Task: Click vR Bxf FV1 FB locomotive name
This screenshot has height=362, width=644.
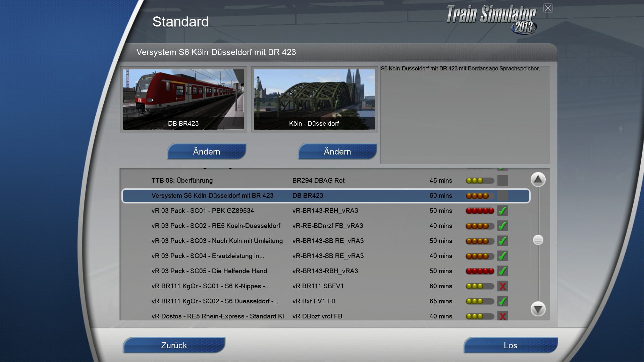Action: pos(314,301)
